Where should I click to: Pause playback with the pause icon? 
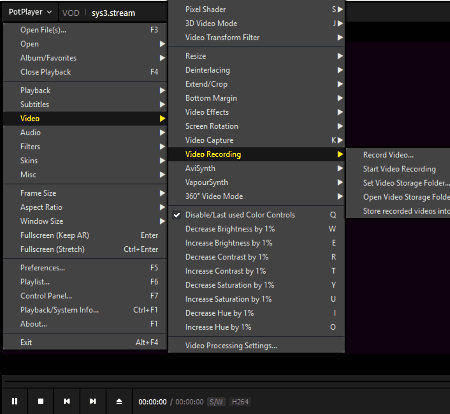[x=14, y=401]
